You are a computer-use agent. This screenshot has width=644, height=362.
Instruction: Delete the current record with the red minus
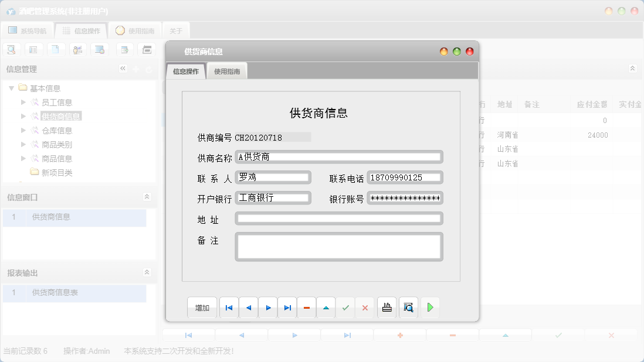coord(306,308)
